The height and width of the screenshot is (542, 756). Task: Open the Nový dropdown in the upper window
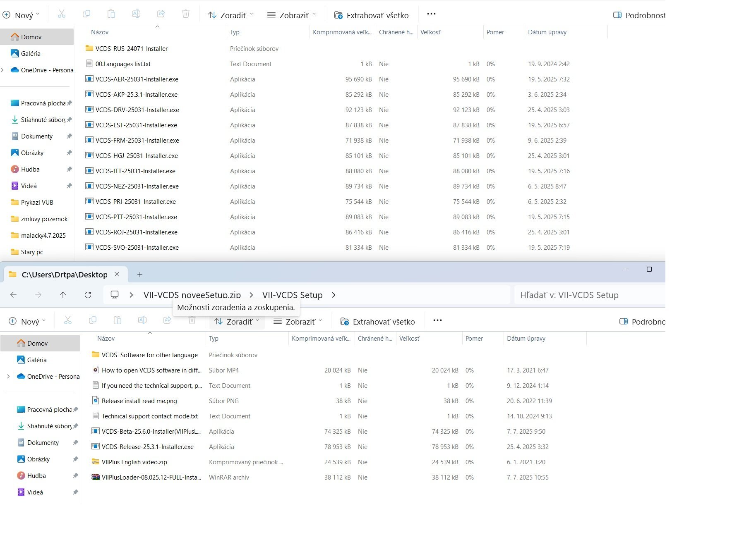tap(21, 15)
